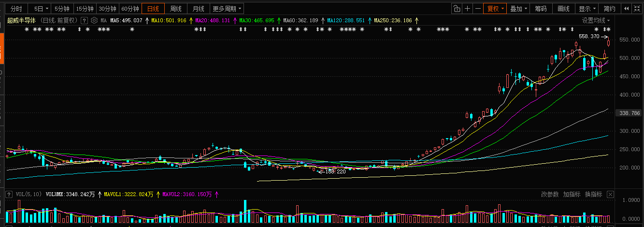Zoom out chart with minus icon
The width and height of the screenshot is (644, 227).
click(x=478, y=9)
